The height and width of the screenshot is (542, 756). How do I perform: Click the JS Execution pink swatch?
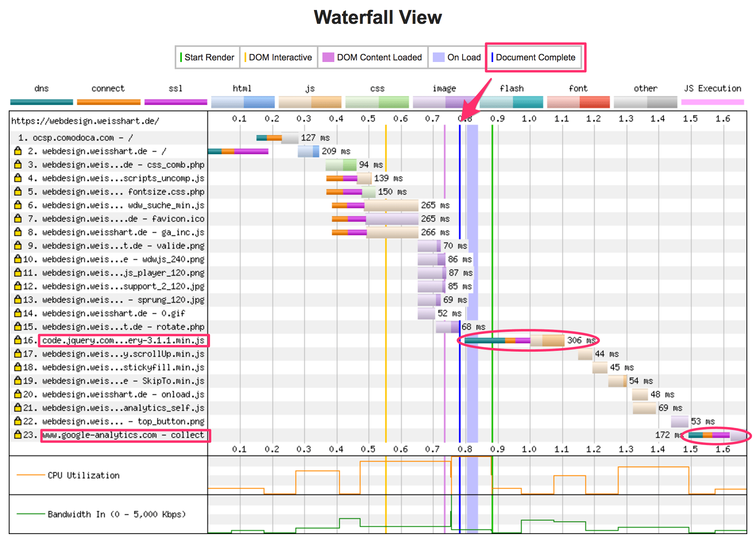(x=713, y=102)
